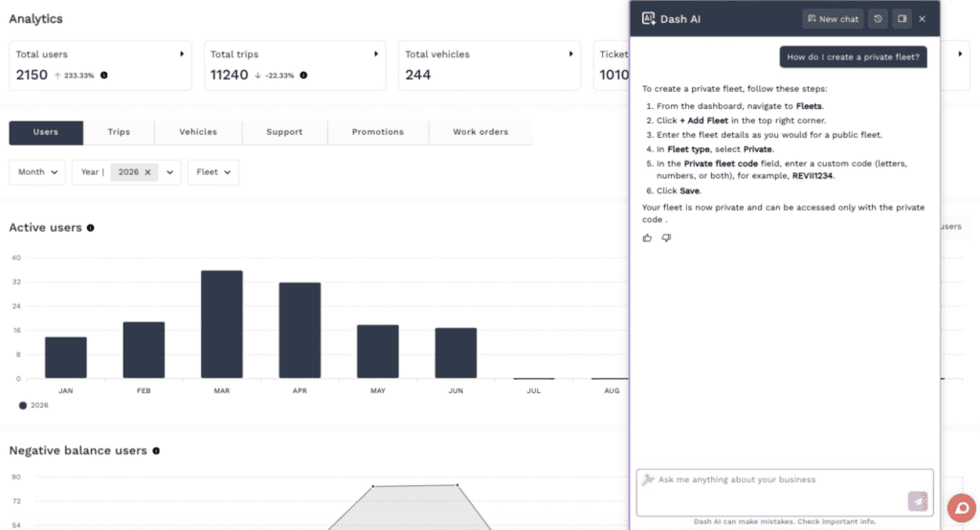
Task: Click the APR bar in Active users
Action: [300, 330]
